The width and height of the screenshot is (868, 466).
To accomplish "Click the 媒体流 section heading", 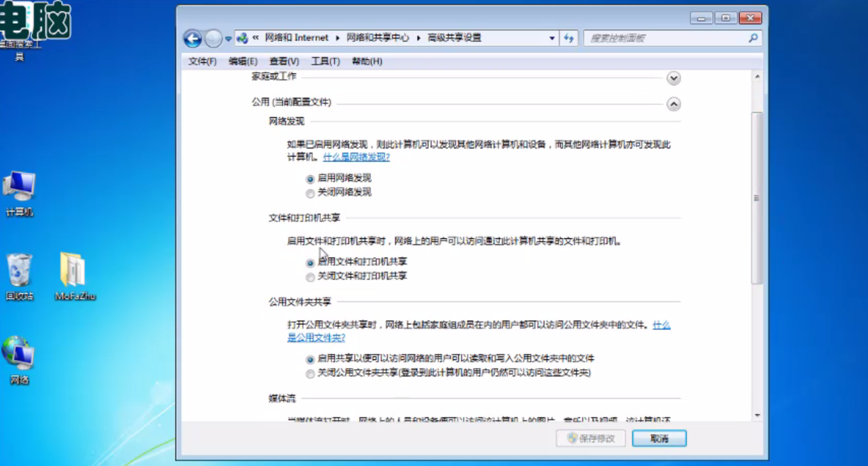I will click(x=282, y=399).
